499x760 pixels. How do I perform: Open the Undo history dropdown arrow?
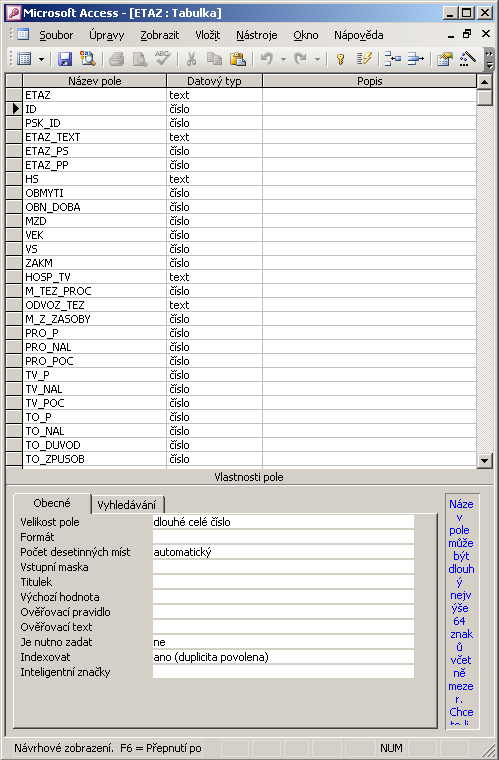(283, 59)
